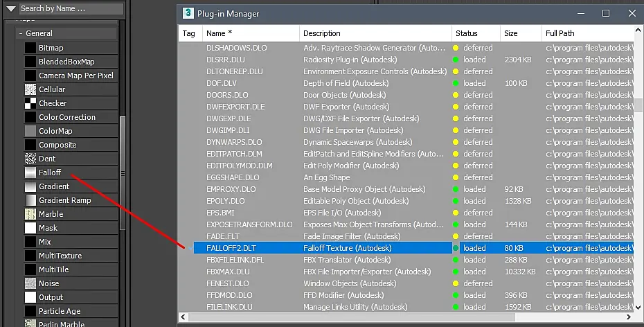644x327 pixels.
Task: Click the 10332 KB size cell
Action: point(520,272)
